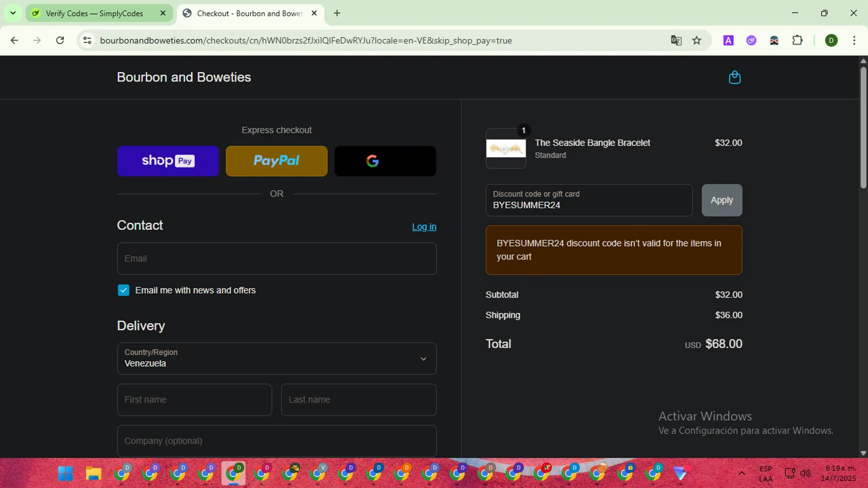This screenshot has height=488, width=868.
Task: Click the network icon in system tray
Action: tap(790, 474)
